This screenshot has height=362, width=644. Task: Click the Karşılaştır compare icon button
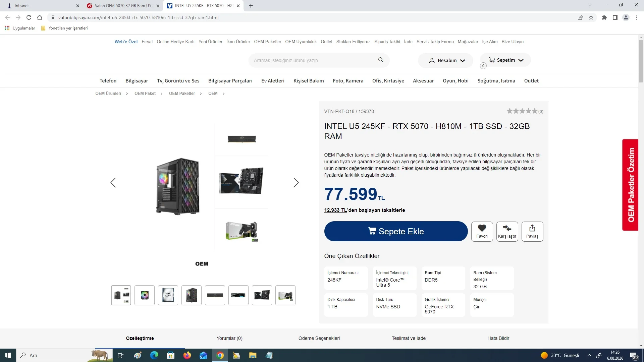click(507, 231)
